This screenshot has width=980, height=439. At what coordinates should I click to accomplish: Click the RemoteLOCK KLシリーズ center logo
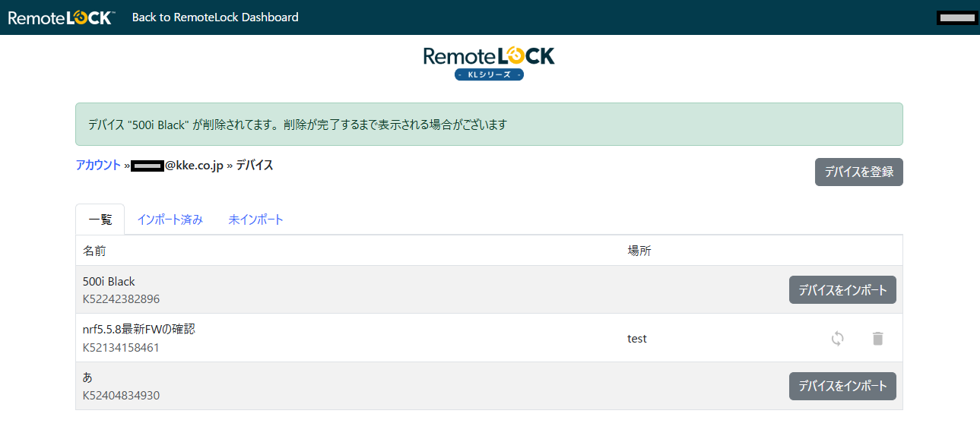(489, 63)
